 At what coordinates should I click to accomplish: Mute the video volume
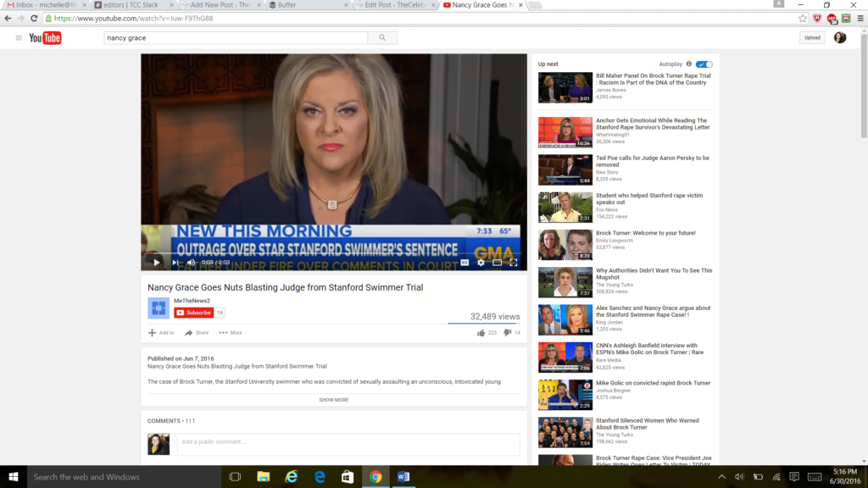(191, 263)
